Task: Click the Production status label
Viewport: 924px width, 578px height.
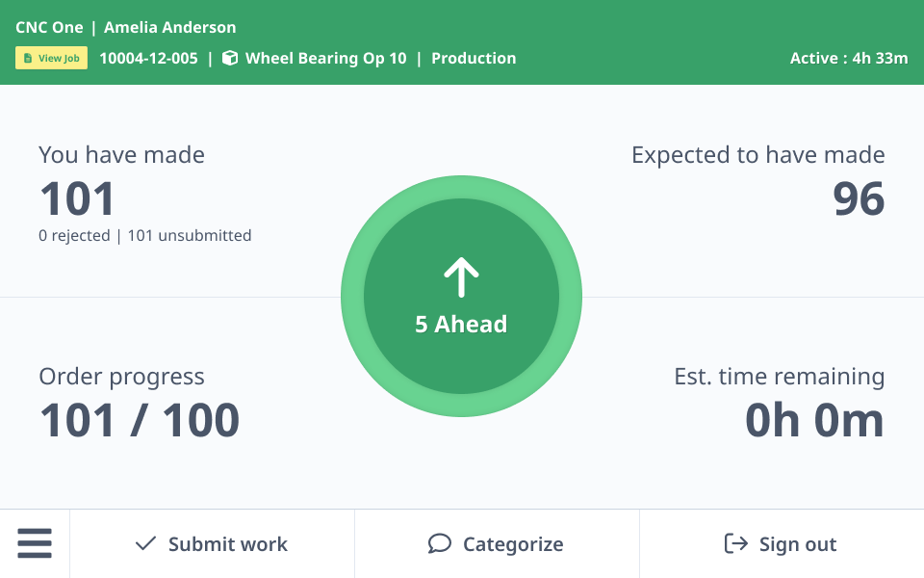Action: tap(474, 58)
